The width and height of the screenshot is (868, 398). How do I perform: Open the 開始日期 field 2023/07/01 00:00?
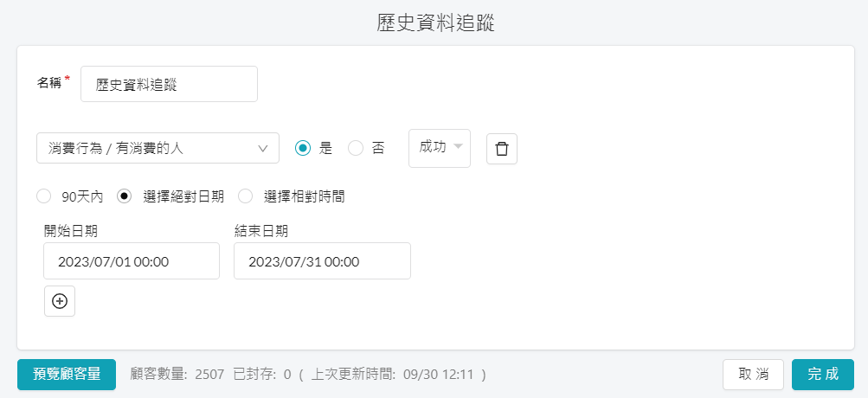point(132,260)
